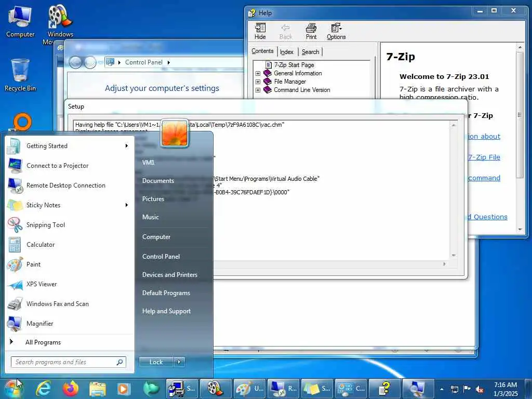The height and width of the screenshot is (399, 532).
Task: Click the Start orb button
Action: tap(13, 389)
